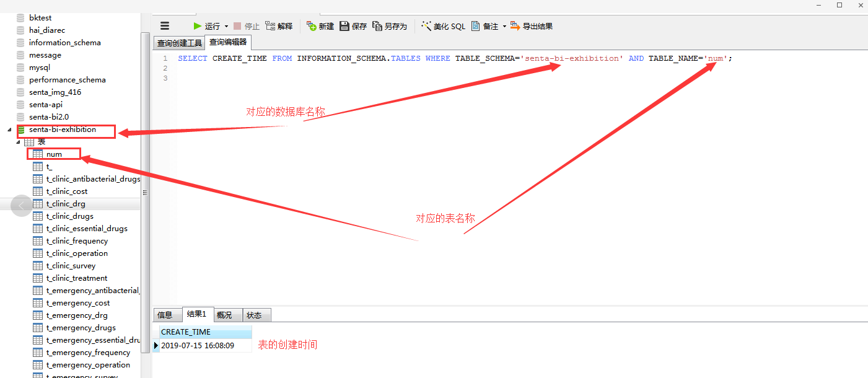
Task: Open the 备注 comment dropdown arrow
Action: (504, 27)
